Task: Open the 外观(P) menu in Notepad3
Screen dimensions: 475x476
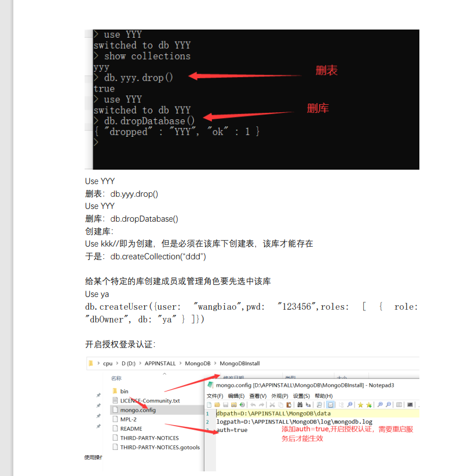Action: tap(280, 396)
